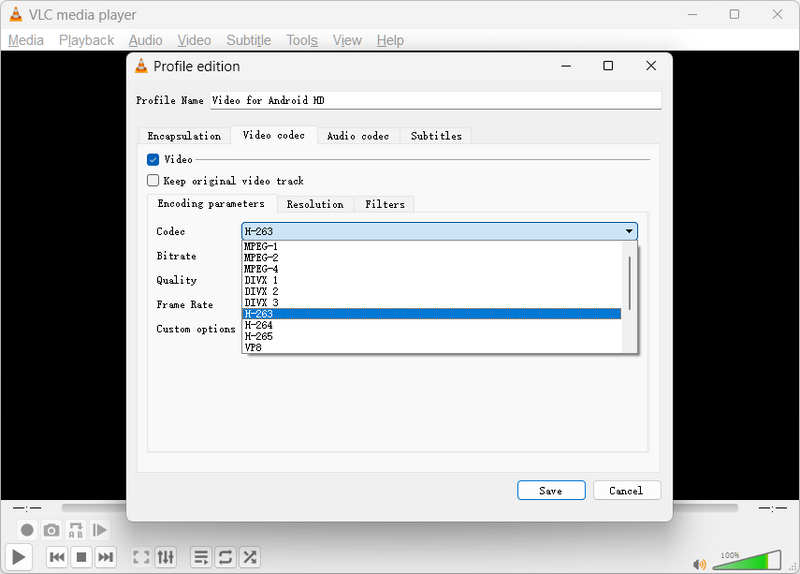Choose MPEG-1 from codec list

coord(431,246)
